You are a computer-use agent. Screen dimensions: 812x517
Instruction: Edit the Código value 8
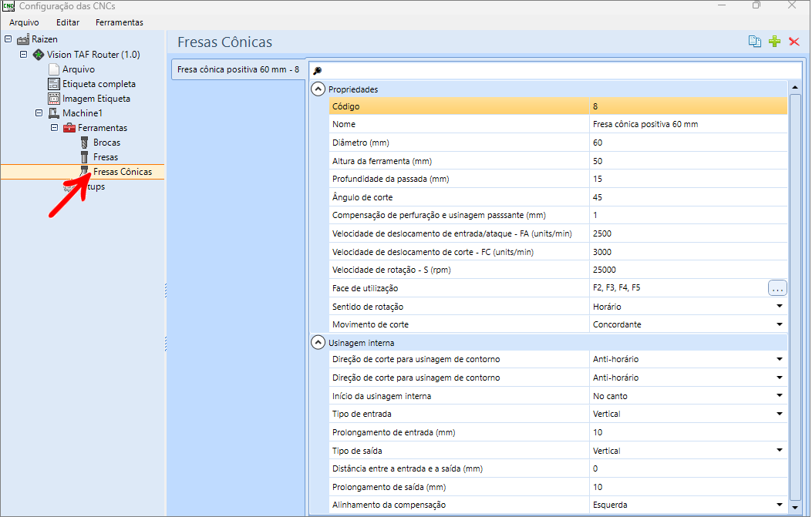[688, 106]
